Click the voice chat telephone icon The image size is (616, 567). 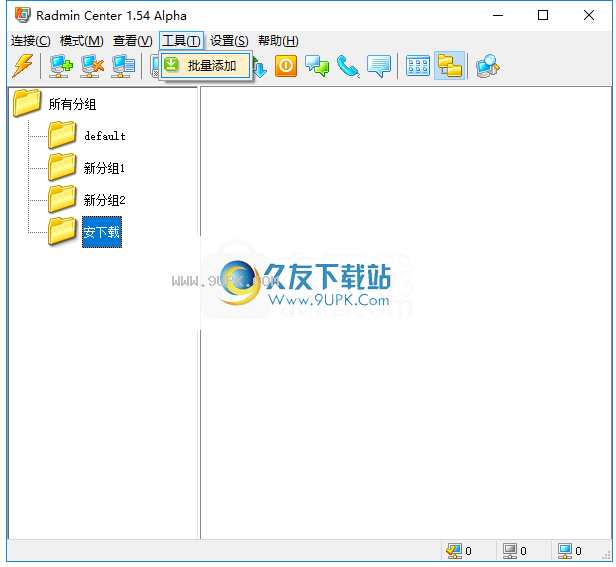pos(348,66)
